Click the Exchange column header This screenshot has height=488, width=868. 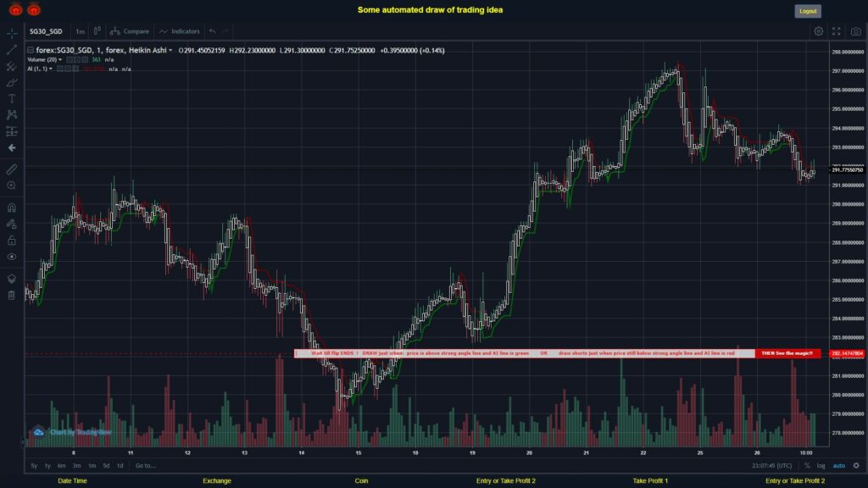pyautogui.click(x=217, y=481)
